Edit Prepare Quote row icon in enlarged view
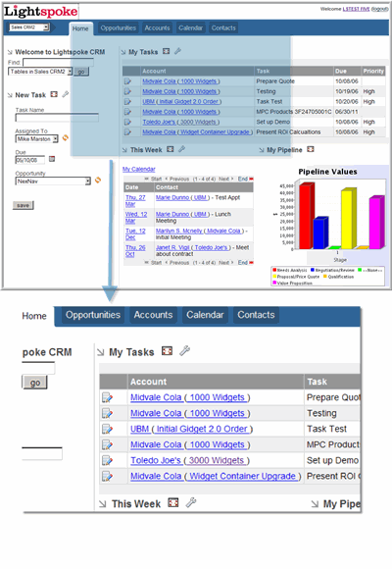The width and height of the screenshot is (392, 569). (x=107, y=397)
